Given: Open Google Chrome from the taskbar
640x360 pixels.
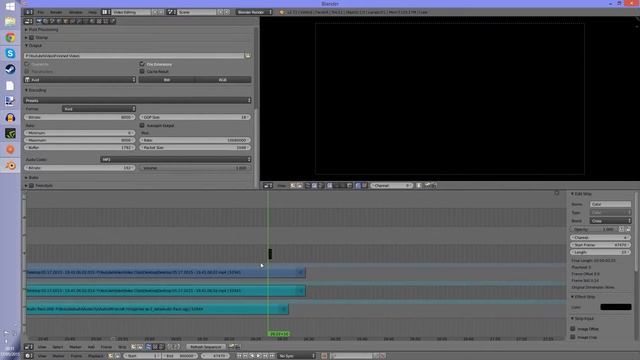Looking at the screenshot, I should pos(10,38).
